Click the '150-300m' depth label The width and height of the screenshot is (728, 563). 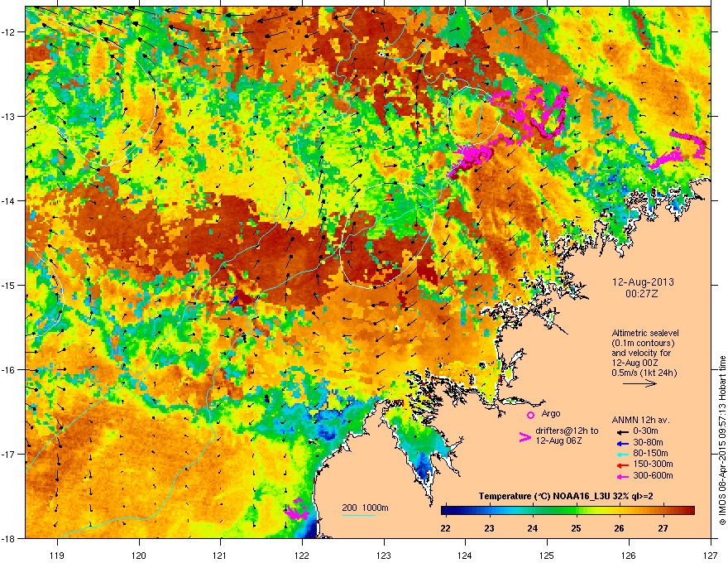653,464
